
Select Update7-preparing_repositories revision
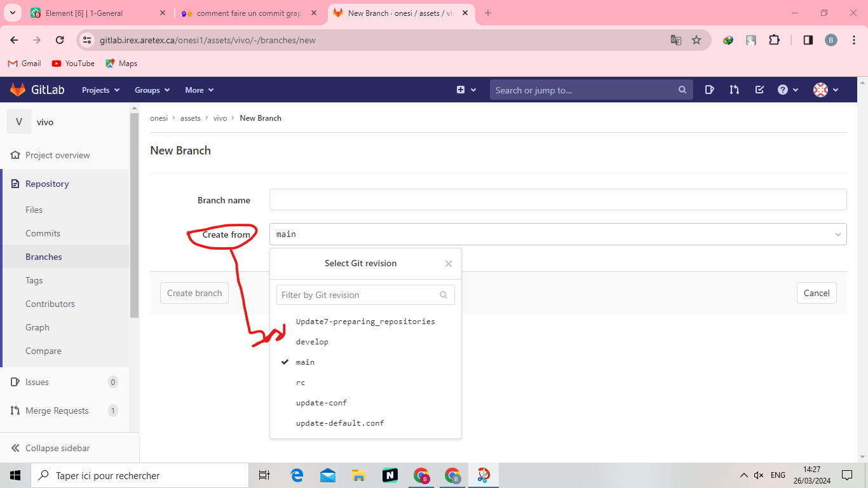(x=365, y=322)
